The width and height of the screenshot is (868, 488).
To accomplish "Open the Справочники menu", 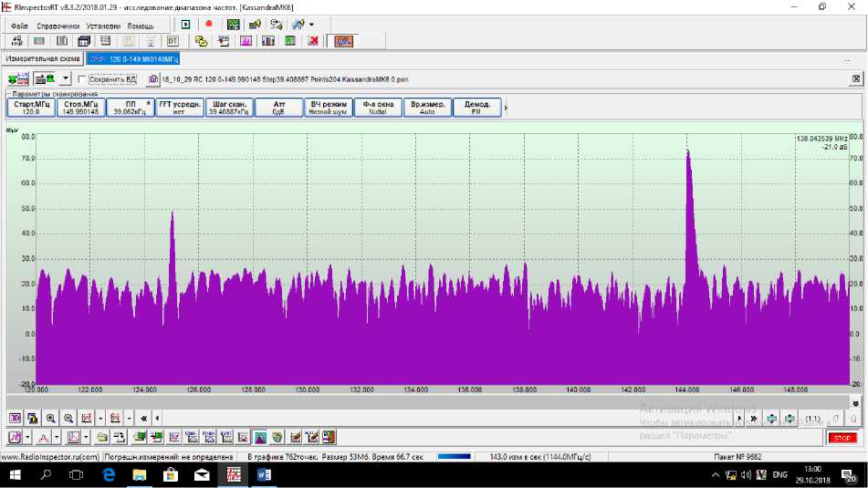I will click(x=58, y=26).
